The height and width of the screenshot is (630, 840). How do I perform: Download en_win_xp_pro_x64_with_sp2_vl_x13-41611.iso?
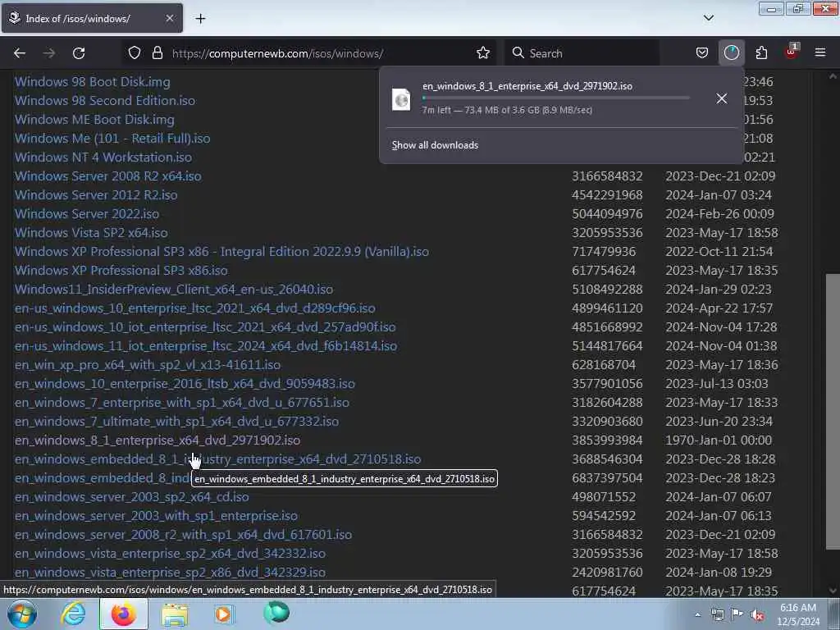[148, 365]
